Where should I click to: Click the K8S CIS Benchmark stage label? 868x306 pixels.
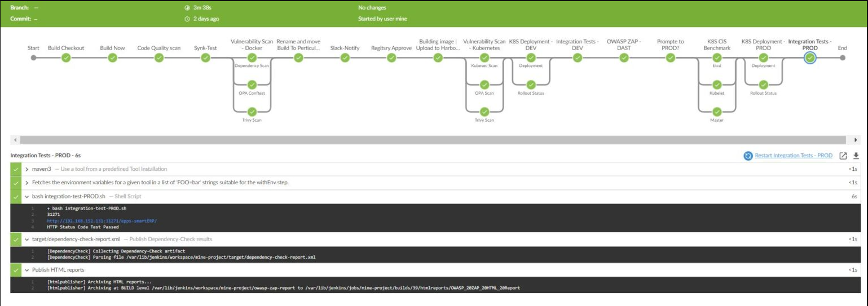[x=717, y=45]
